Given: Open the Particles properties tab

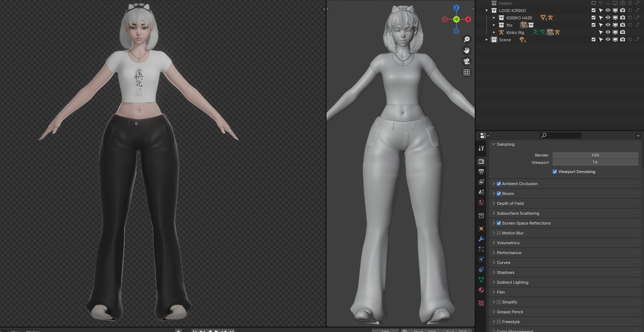Looking at the screenshot, I should point(481,249).
